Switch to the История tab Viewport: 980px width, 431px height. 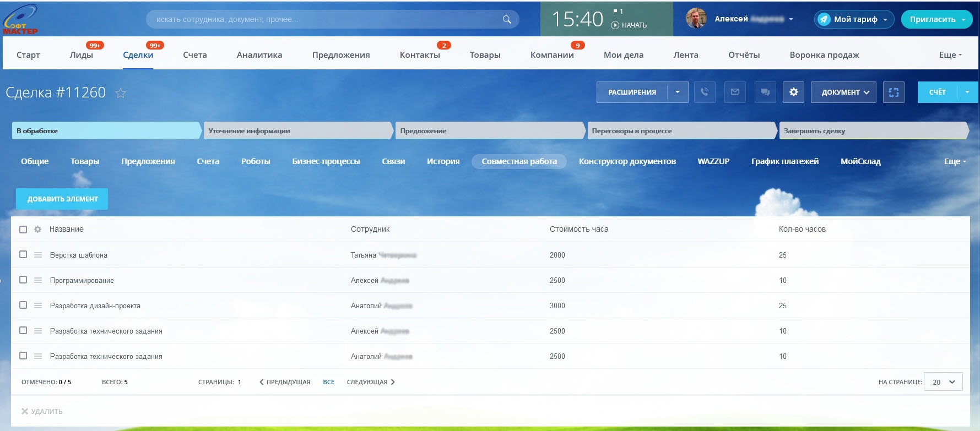click(x=443, y=161)
